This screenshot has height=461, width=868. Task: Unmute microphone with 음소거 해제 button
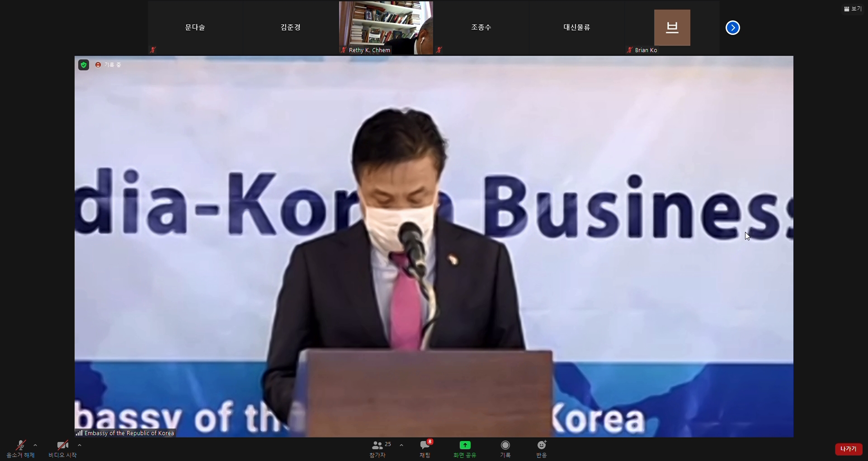[20, 449]
